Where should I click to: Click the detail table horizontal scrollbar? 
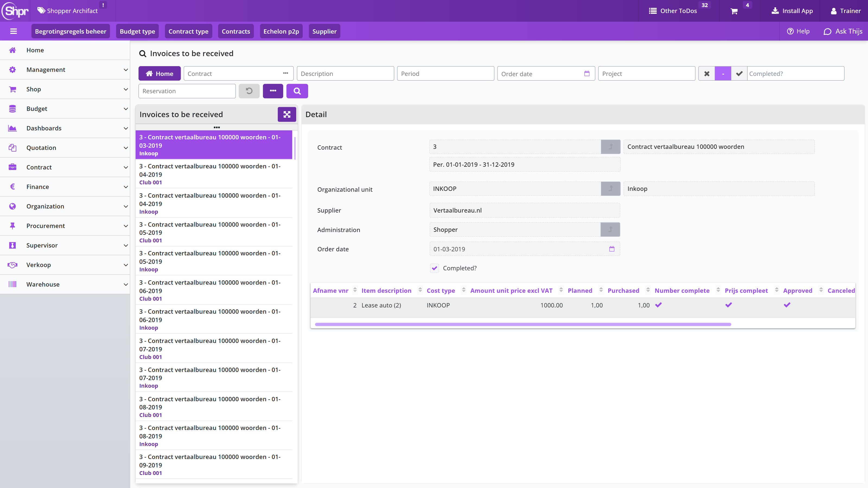pyautogui.click(x=523, y=324)
